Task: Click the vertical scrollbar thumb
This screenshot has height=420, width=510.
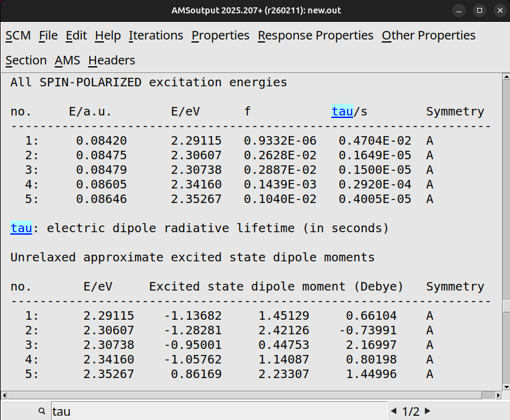Action: coord(506,306)
